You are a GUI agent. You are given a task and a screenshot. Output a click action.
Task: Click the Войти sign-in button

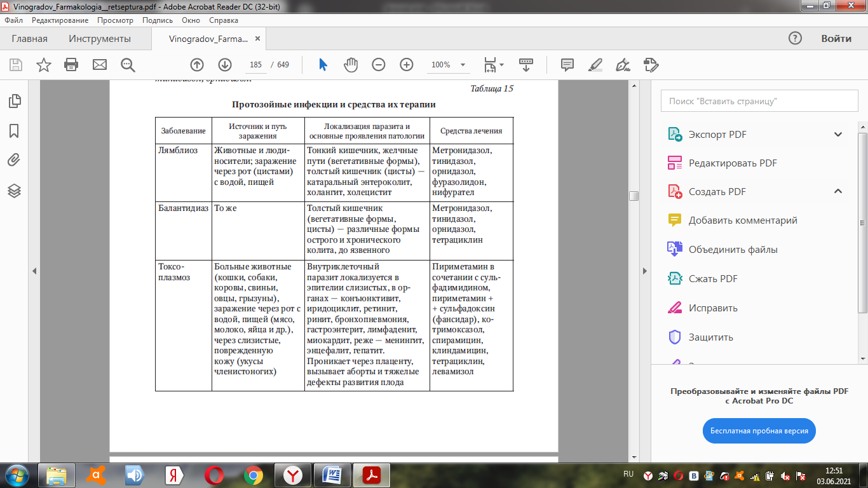pyautogui.click(x=836, y=39)
